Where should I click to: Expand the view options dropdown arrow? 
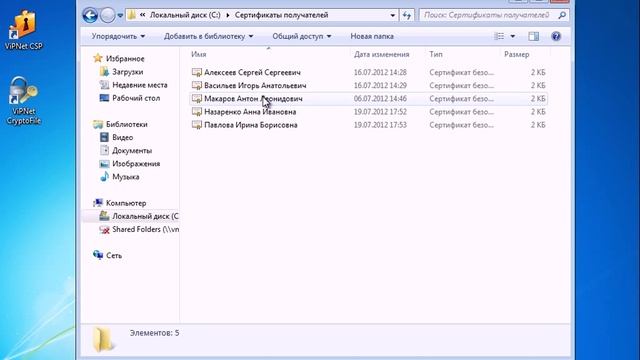(513, 36)
